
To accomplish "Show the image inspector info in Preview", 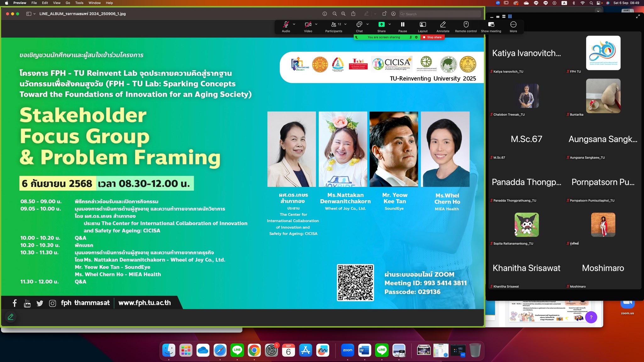I will (325, 14).
